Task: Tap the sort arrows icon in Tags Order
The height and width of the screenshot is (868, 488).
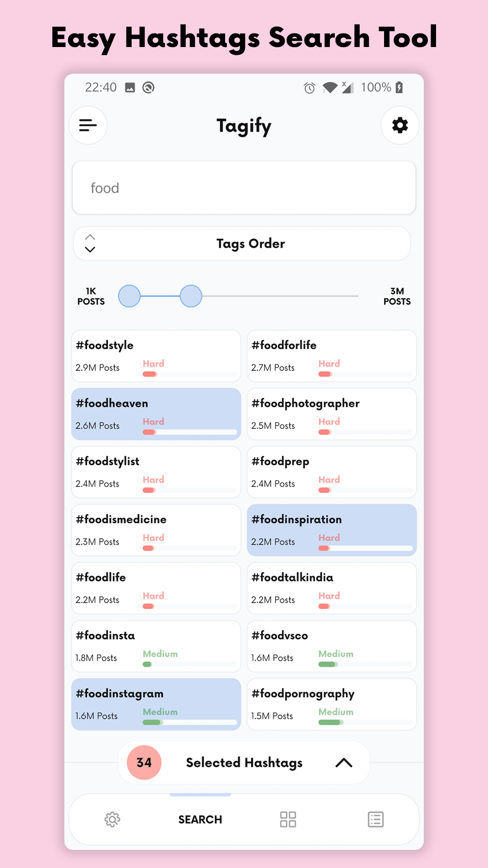Action: pos(90,244)
